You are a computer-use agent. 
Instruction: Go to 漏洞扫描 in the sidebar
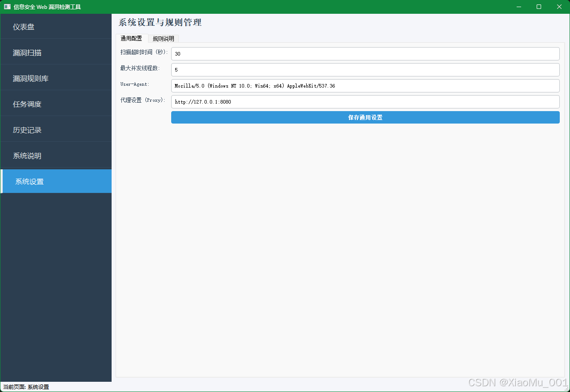[56, 52]
